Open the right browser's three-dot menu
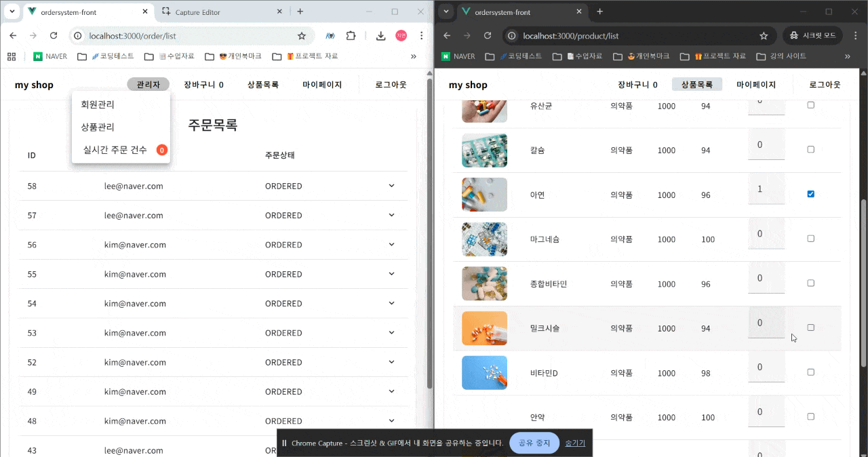Viewport: 868px width, 457px height. click(x=855, y=36)
